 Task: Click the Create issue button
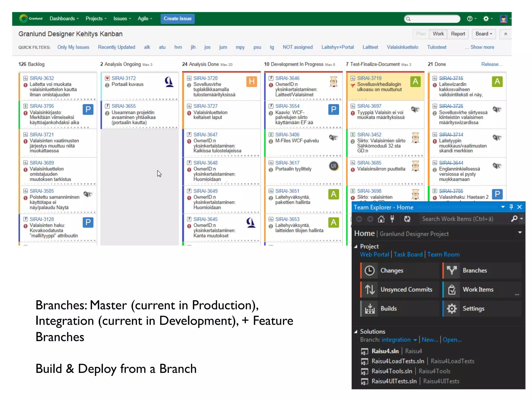pyautogui.click(x=177, y=19)
